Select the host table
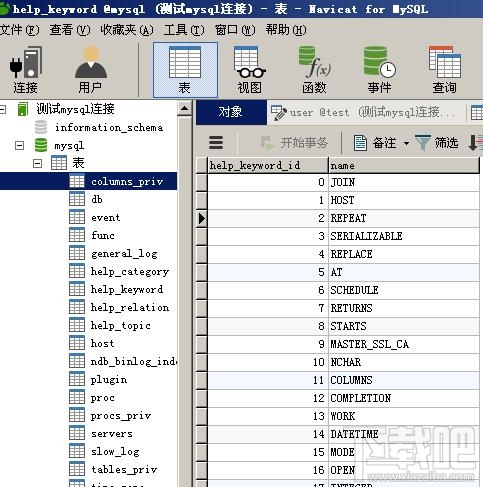The width and height of the screenshot is (483, 487). [x=103, y=343]
